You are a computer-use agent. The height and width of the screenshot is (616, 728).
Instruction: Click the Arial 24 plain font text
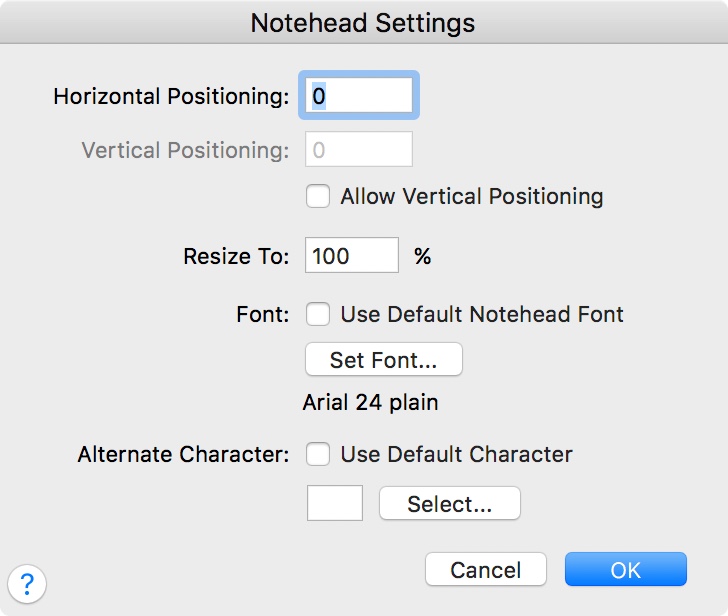[x=371, y=403]
